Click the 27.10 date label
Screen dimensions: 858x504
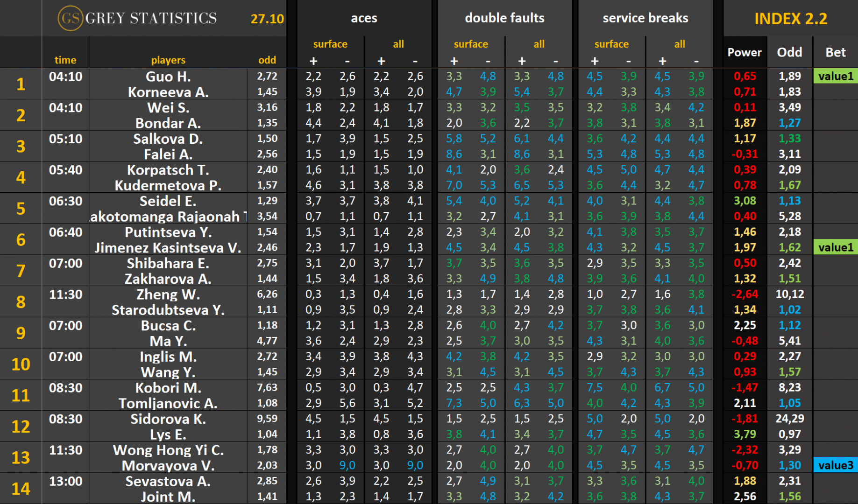coord(267,19)
